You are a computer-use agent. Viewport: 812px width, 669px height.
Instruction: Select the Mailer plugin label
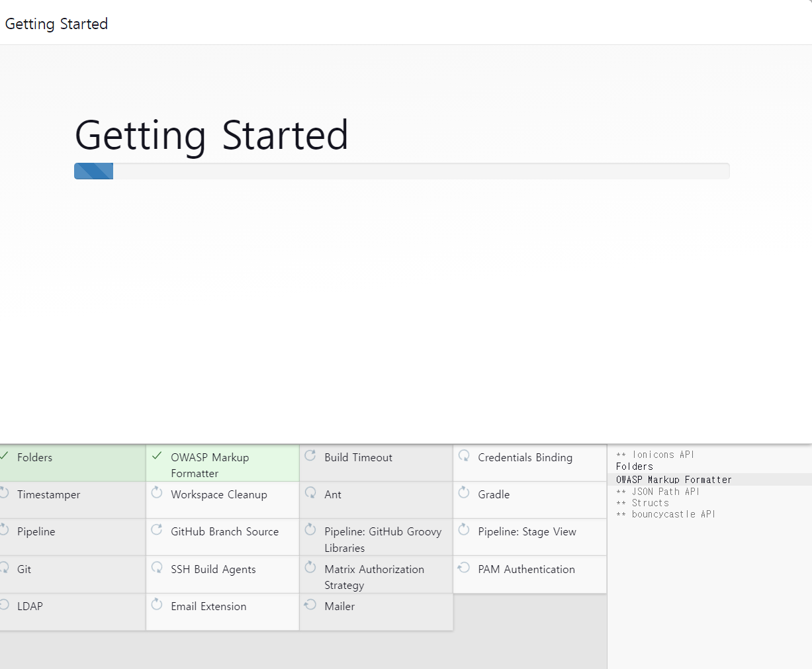(x=339, y=606)
